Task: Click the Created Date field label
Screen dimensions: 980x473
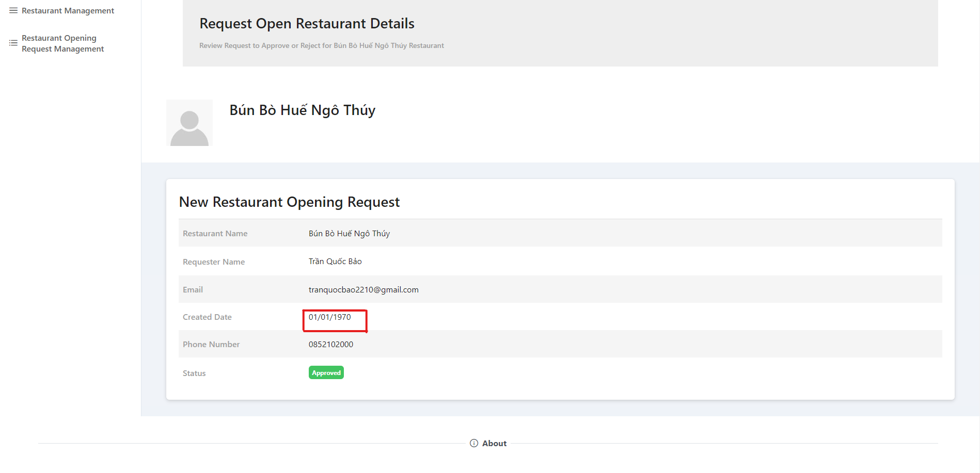Action: coord(207,317)
